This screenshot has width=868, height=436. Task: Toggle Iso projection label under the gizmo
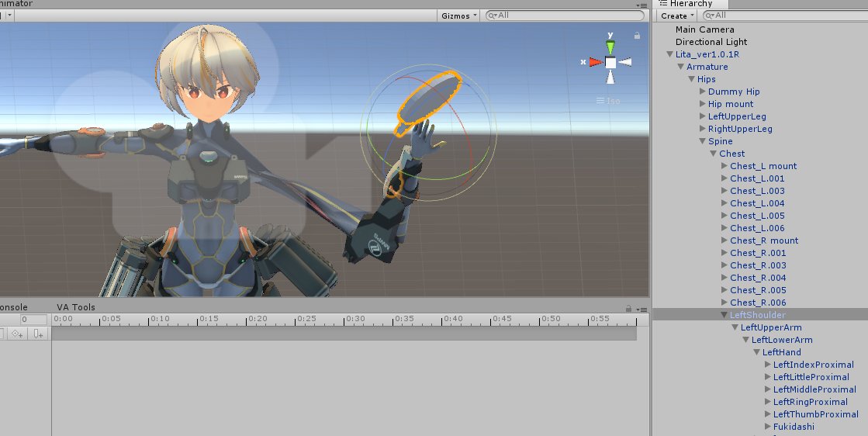click(x=608, y=101)
